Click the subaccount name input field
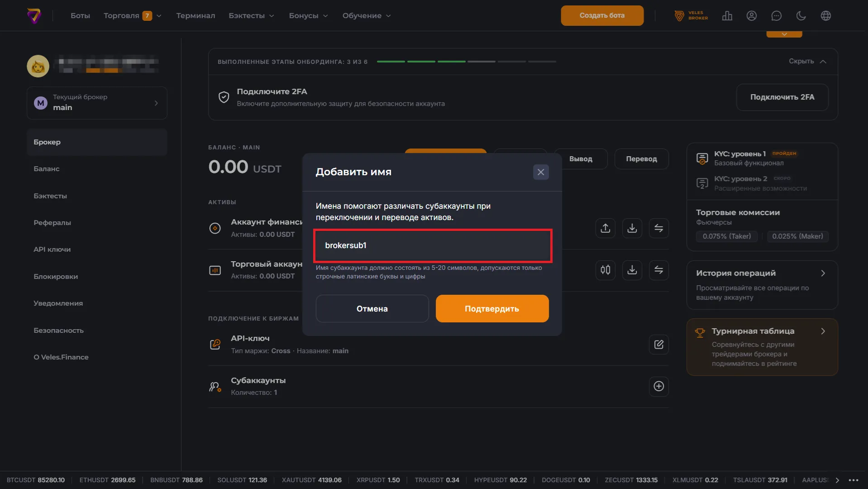 [432, 245]
